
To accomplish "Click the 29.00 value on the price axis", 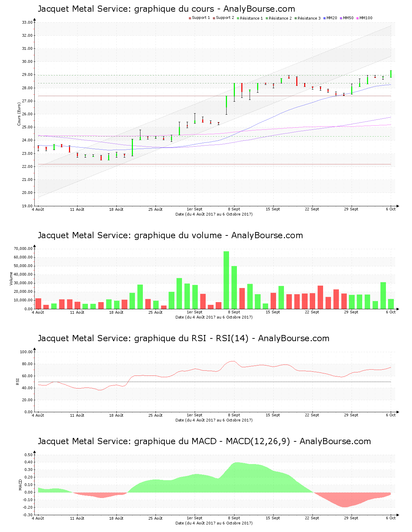I will (x=27, y=75).
